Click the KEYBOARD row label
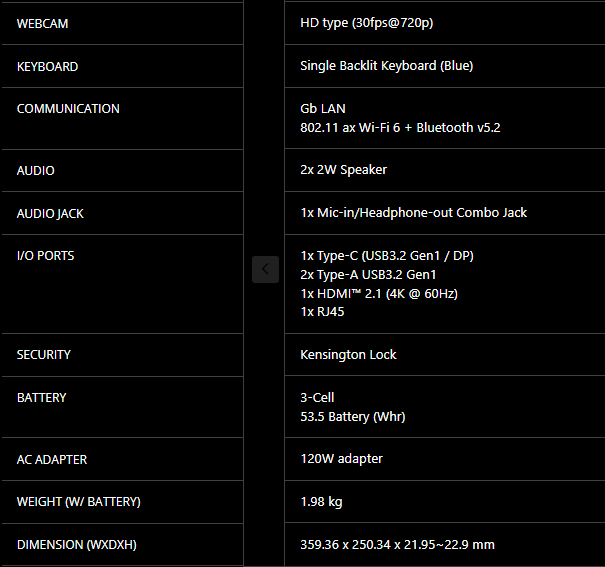The width and height of the screenshot is (605, 567). click(47, 67)
